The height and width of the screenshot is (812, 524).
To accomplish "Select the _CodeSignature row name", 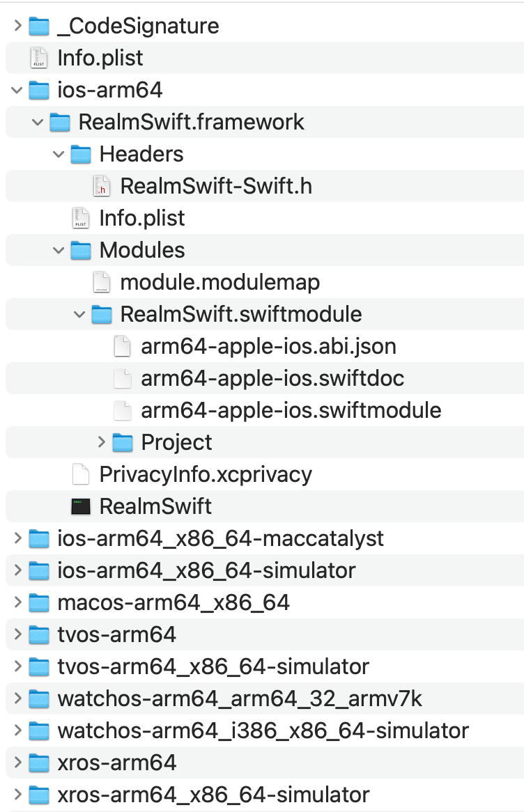I will click(x=139, y=26).
